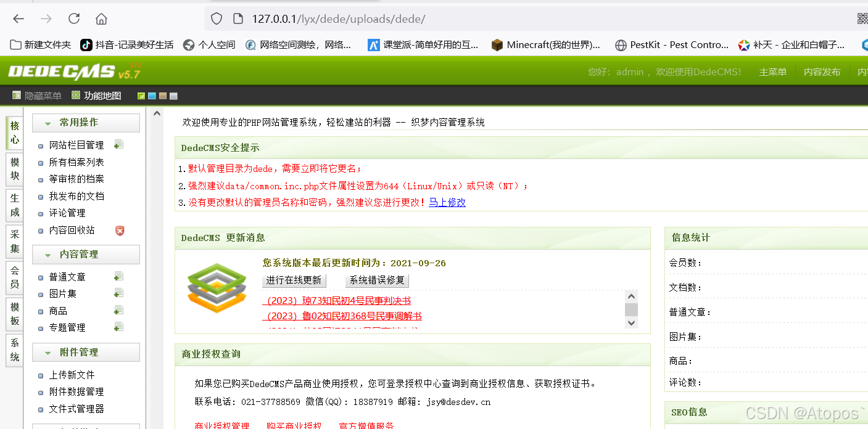
Task: Open 内容发布 in top navigation
Action: click(x=822, y=72)
